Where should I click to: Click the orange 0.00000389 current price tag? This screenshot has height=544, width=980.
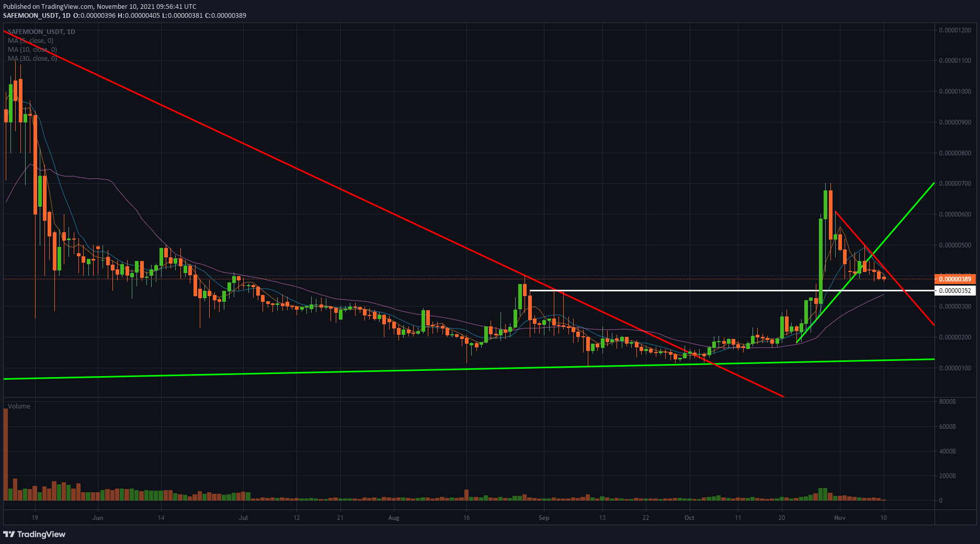click(x=955, y=279)
